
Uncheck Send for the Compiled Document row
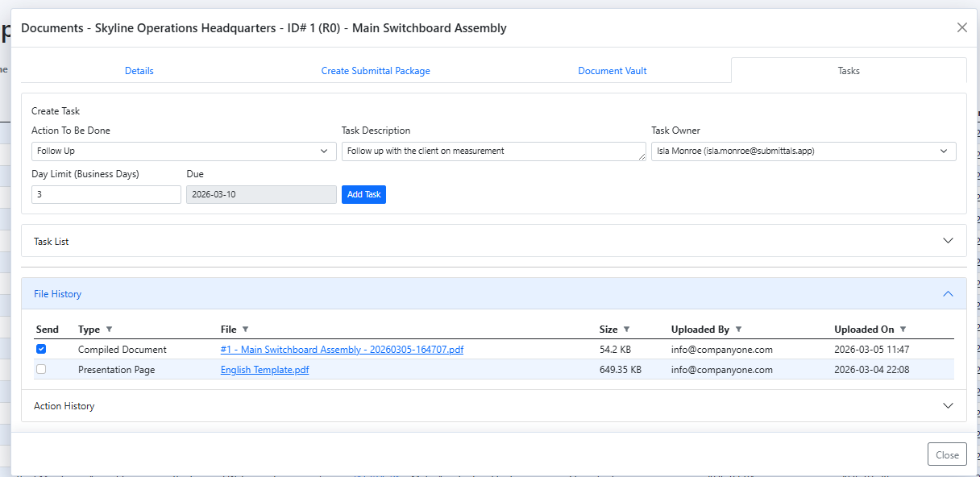[42, 350]
